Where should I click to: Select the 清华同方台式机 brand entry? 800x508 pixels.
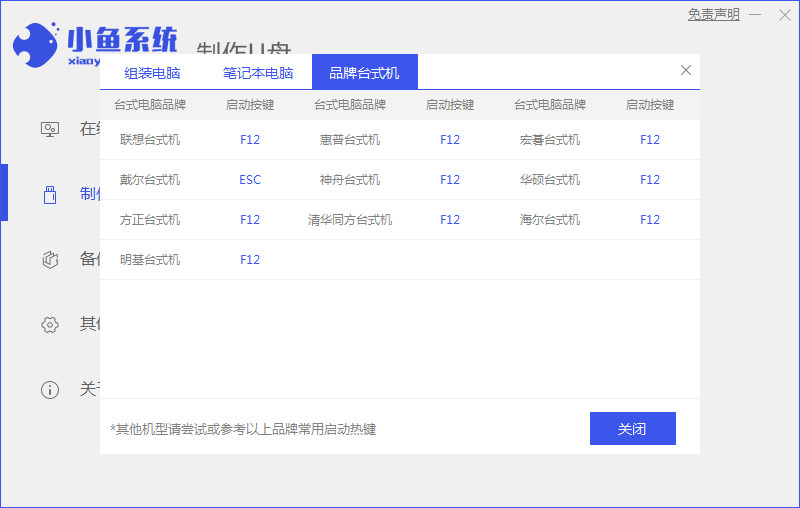pos(350,220)
